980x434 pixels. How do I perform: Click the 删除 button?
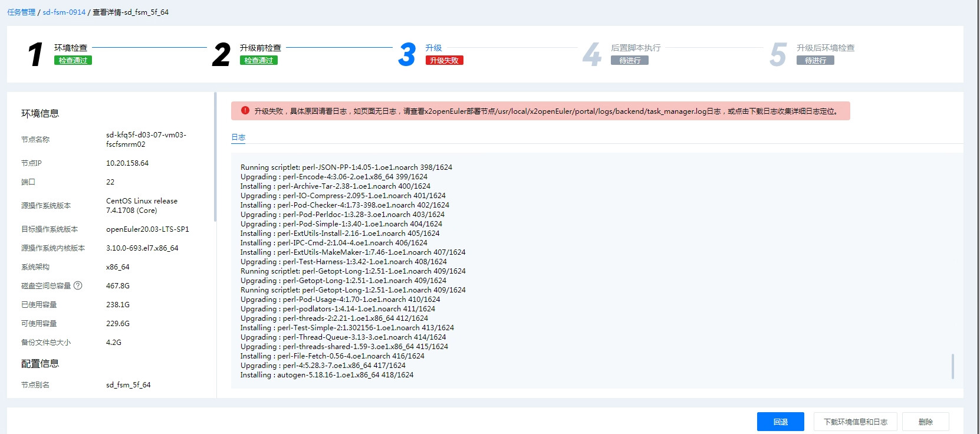coord(925,422)
